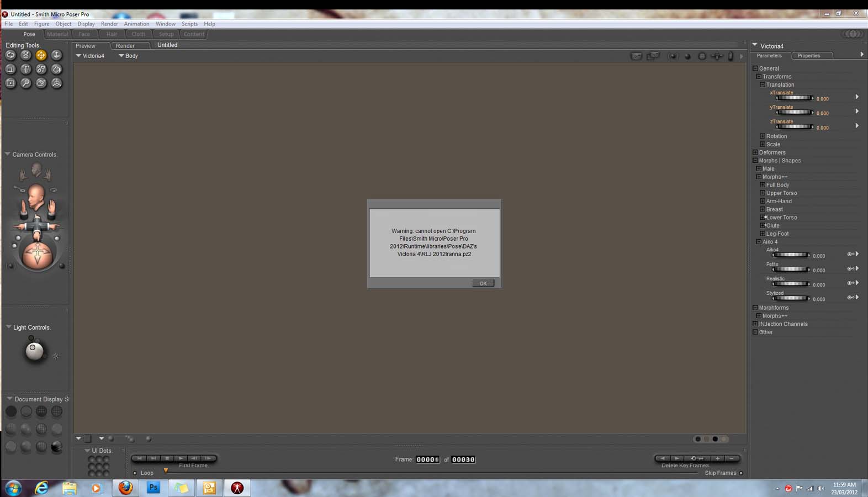868x497 pixels.
Task: Expand the Full Body morphs group
Action: coord(763,185)
